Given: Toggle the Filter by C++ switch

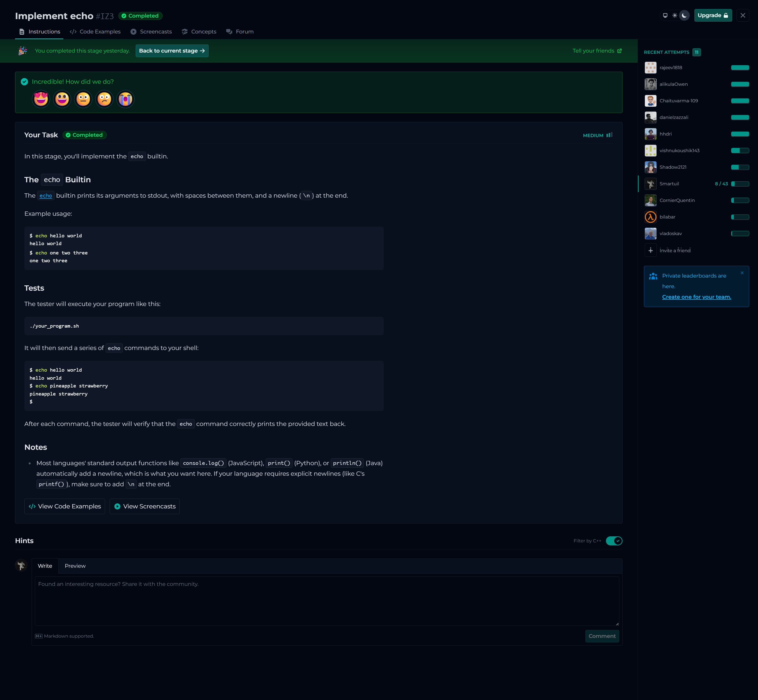Looking at the screenshot, I should click(x=614, y=541).
